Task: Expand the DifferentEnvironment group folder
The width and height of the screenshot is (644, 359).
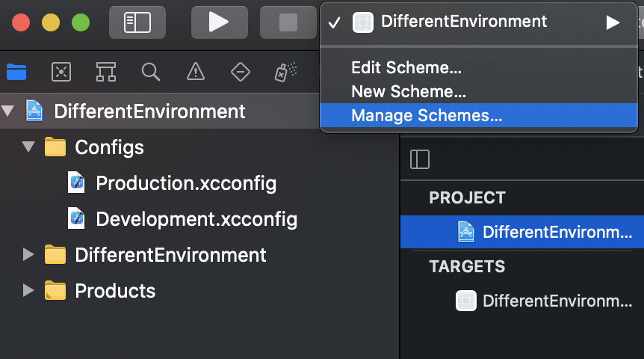Action: click(x=29, y=255)
